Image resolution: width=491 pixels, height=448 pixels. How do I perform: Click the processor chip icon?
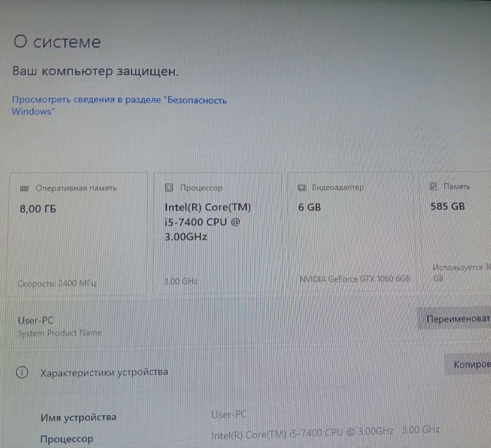click(169, 188)
